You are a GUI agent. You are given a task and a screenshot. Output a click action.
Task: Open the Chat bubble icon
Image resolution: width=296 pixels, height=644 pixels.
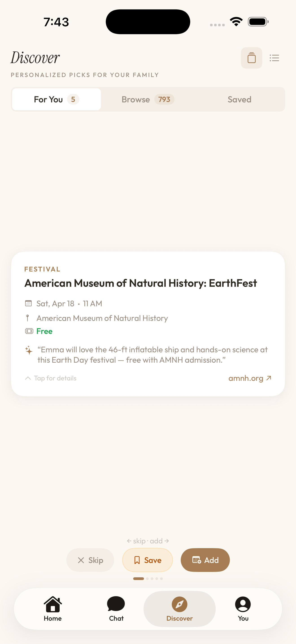116,604
